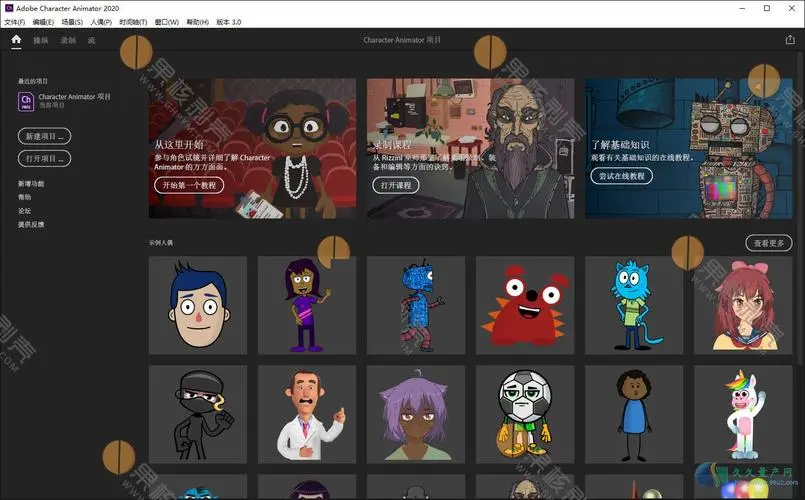The width and height of the screenshot is (805, 500).
Task: Select the doctor in white coat puppet
Action: (306, 412)
